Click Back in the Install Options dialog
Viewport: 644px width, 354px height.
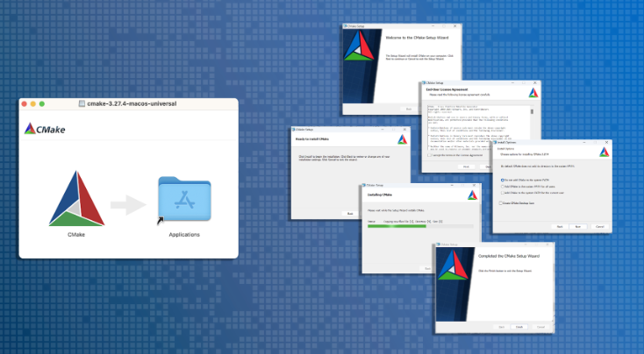click(560, 227)
